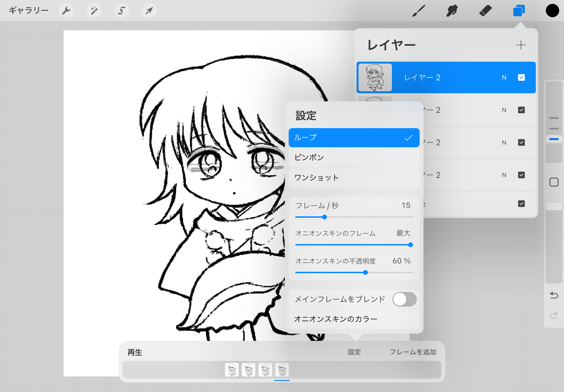Toggle メインフレームをブレンド switch
564x392 pixels.
(404, 299)
